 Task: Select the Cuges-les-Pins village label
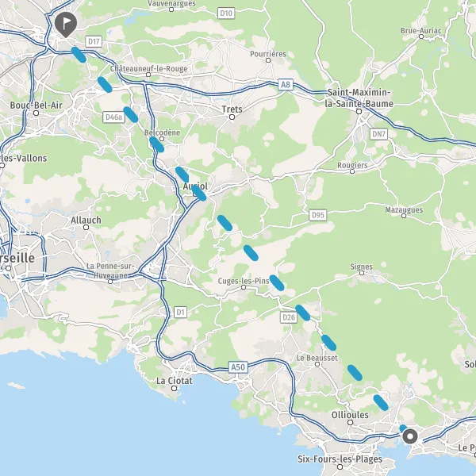(x=244, y=281)
